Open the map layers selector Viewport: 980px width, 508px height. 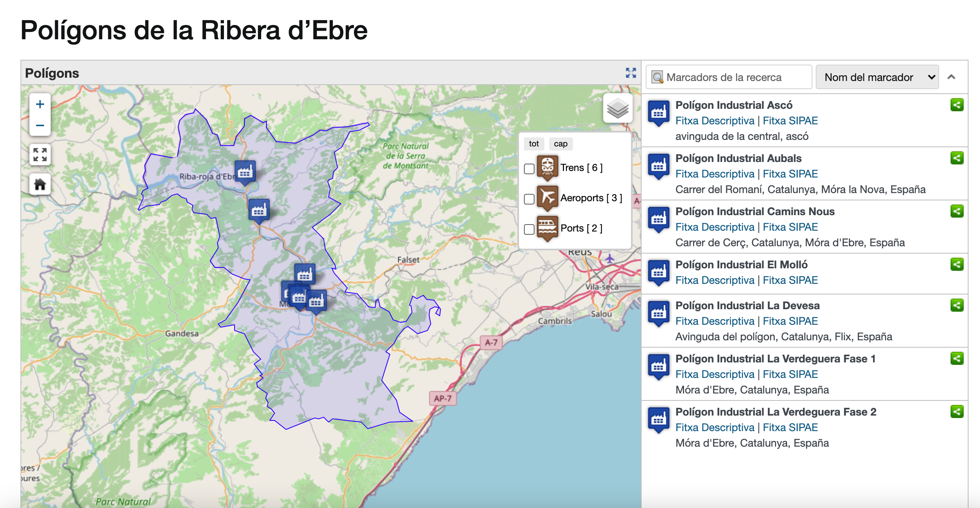pos(618,108)
